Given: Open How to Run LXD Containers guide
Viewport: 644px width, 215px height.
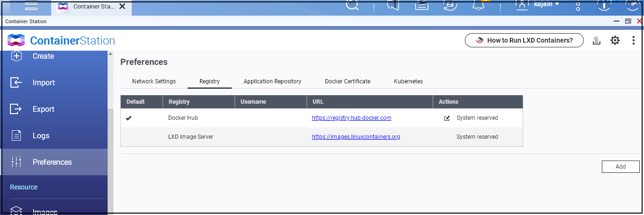Looking at the screenshot, I should (525, 40).
